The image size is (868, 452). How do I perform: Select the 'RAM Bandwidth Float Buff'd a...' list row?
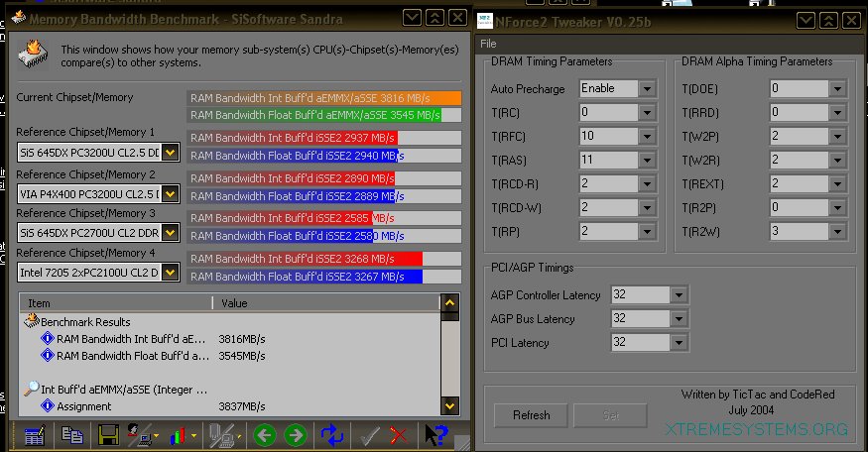tap(133, 356)
